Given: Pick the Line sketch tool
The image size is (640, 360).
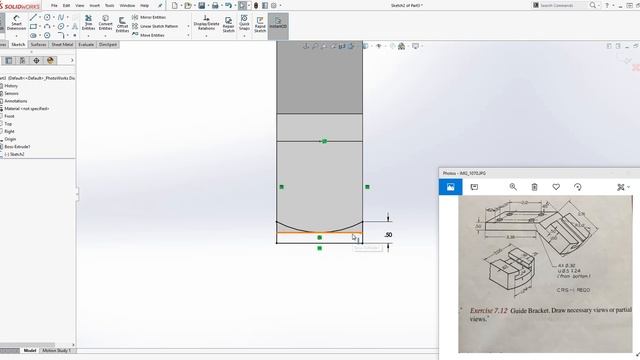Looking at the screenshot, I should click(x=33, y=17).
